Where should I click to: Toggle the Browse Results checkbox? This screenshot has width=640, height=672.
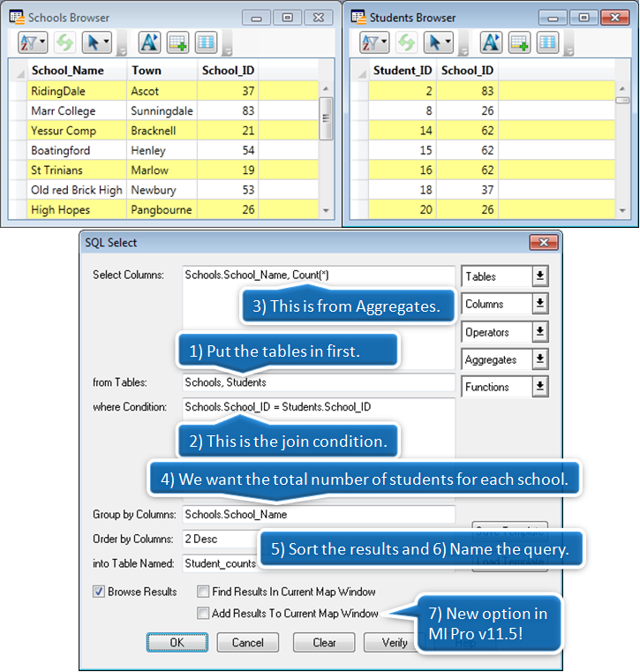(99, 592)
